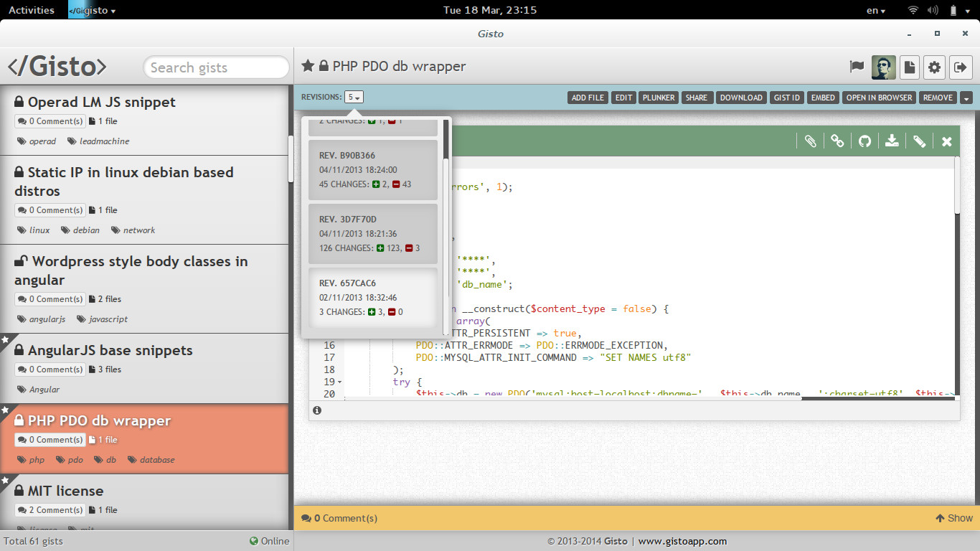980x551 pixels.
Task: Click the javascript tag
Action: point(102,319)
